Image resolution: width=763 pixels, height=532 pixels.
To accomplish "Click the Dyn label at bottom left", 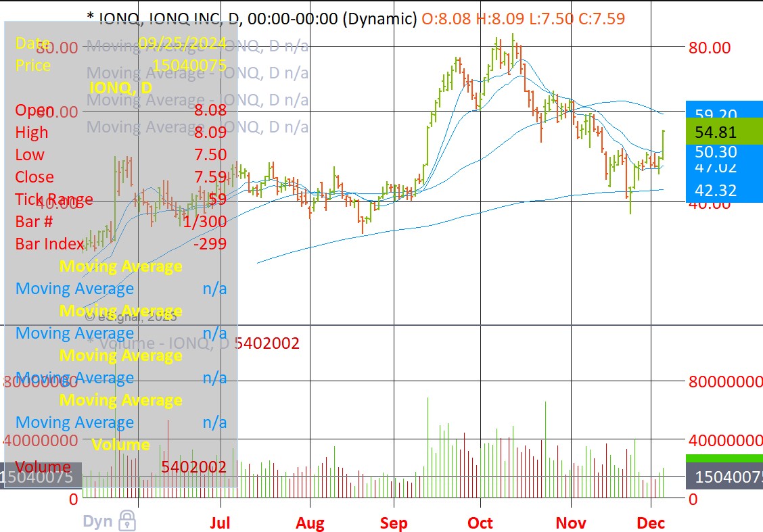I will click(x=97, y=521).
